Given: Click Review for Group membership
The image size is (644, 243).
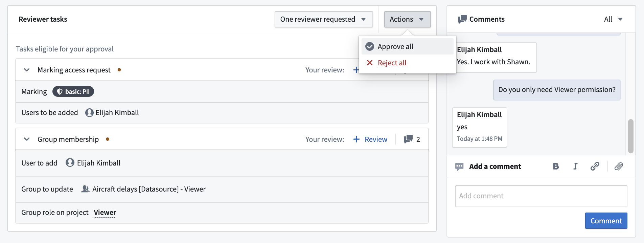Looking at the screenshot, I should point(370,139).
